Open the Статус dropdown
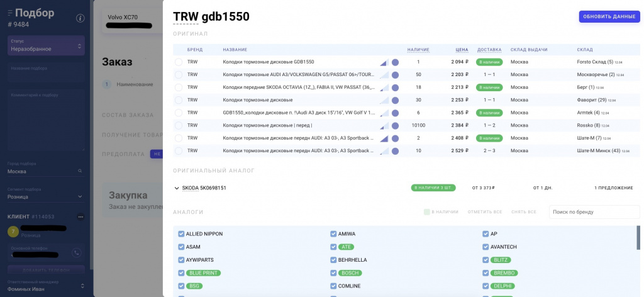Viewport: 644px width, 297px height. point(47,45)
